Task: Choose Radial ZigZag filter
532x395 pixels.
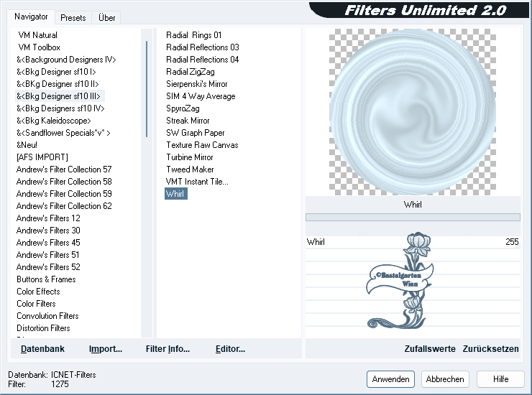Action: tap(191, 72)
